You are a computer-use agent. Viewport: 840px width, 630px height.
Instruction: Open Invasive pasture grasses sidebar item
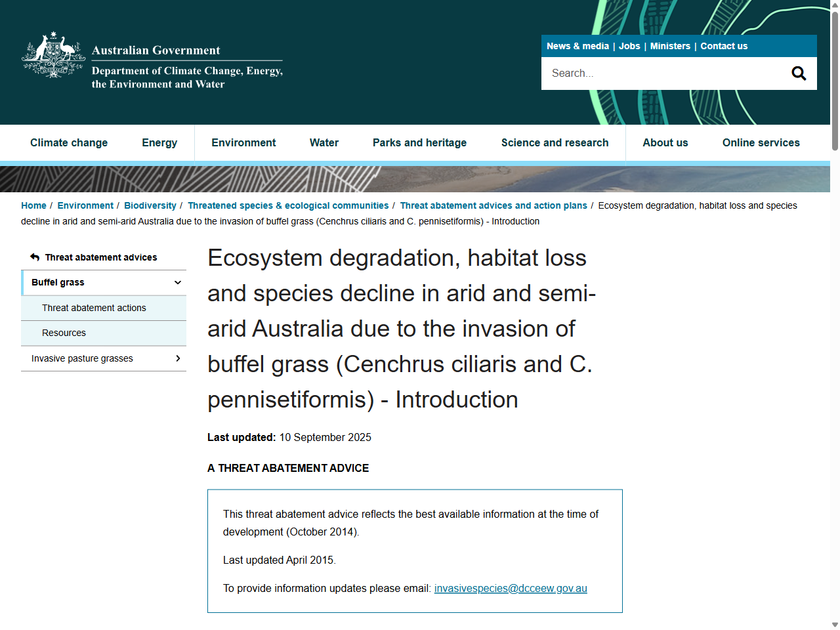(82, 358)
